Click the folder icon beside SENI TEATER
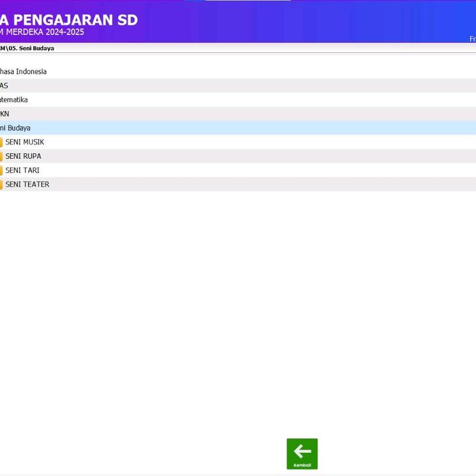The height and width of the screenshot is (476, 476). (1, 184)
